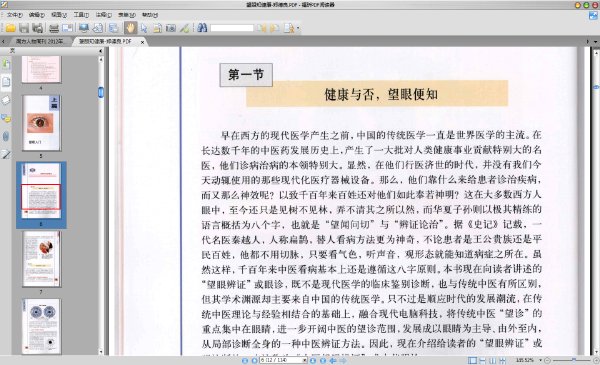This screenshot has height=365, width=600.
Task: Select the page 7 thumbnail
Action: (42, 259)
